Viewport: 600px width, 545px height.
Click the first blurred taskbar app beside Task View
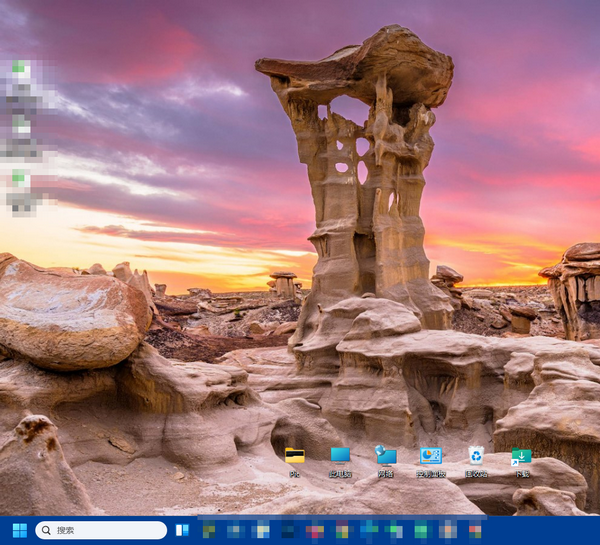click(x=210, y=530)
